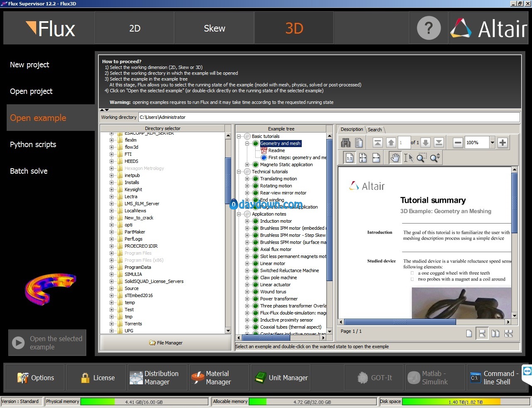Go to the next page arrow
532x408 pixels.
point(426,143)
